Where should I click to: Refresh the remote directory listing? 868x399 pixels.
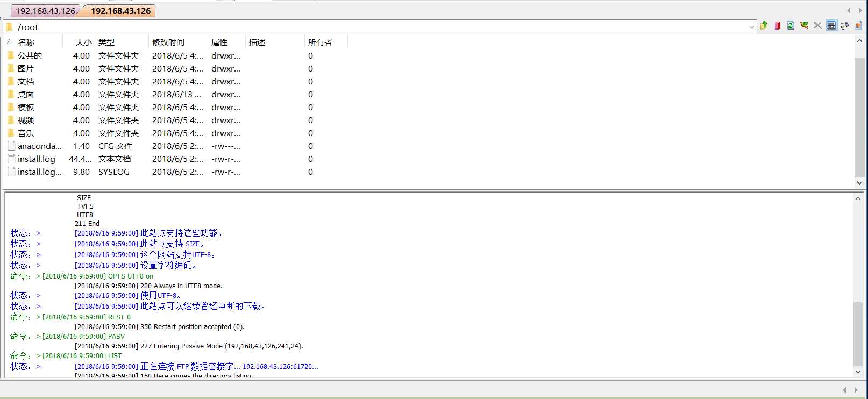tap(791, 25)
